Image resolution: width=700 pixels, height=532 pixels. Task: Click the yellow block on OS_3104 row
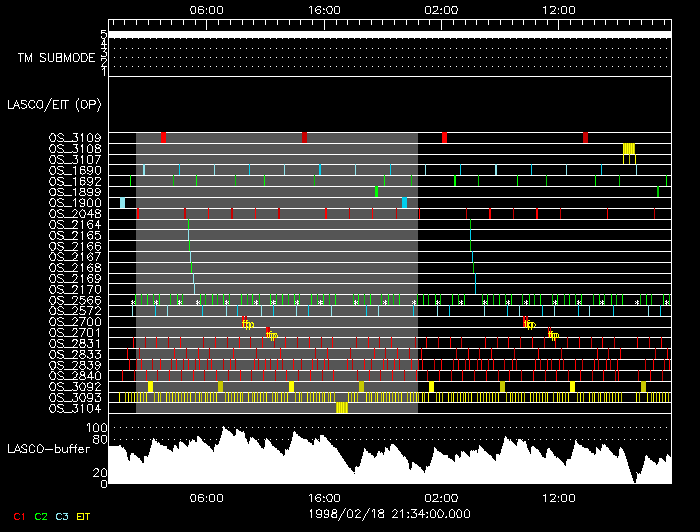[x=342, y=408]
